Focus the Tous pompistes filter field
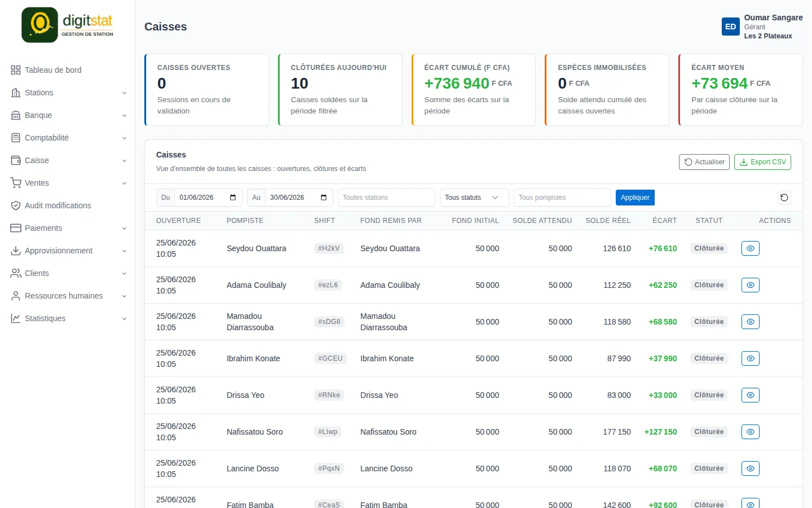Viewport: 812px width, 508px height. point(562,198)
